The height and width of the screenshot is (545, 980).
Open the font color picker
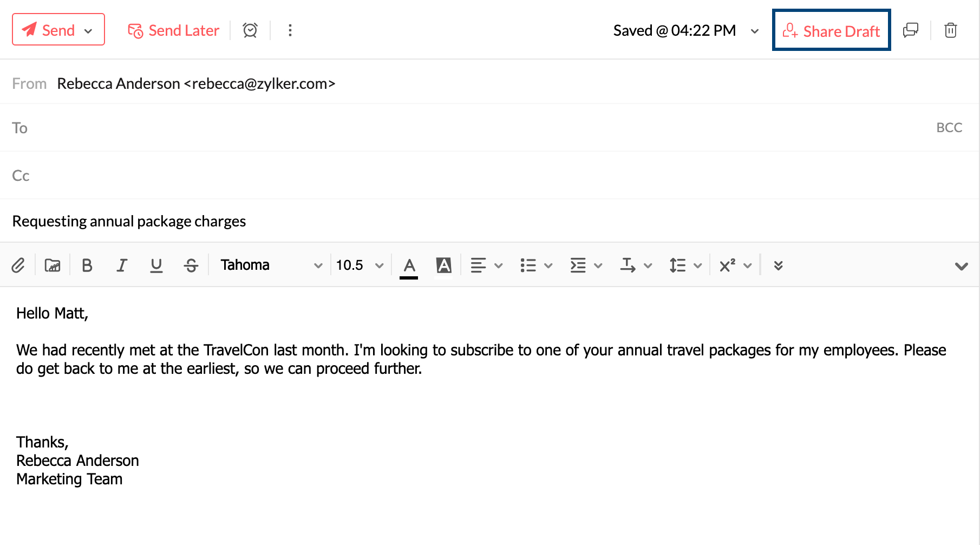point(409,265)
